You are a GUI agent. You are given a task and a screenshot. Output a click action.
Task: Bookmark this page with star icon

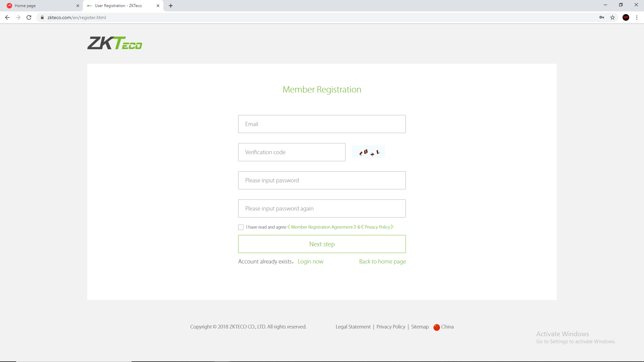pos(612,17)
